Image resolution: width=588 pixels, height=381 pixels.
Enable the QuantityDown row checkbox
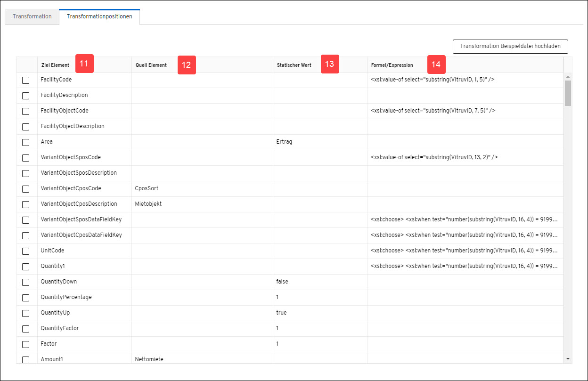coord(26,282)
